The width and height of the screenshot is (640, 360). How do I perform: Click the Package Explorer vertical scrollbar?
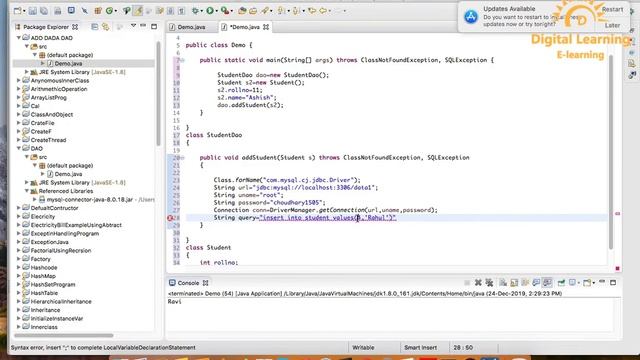[158, 93]
